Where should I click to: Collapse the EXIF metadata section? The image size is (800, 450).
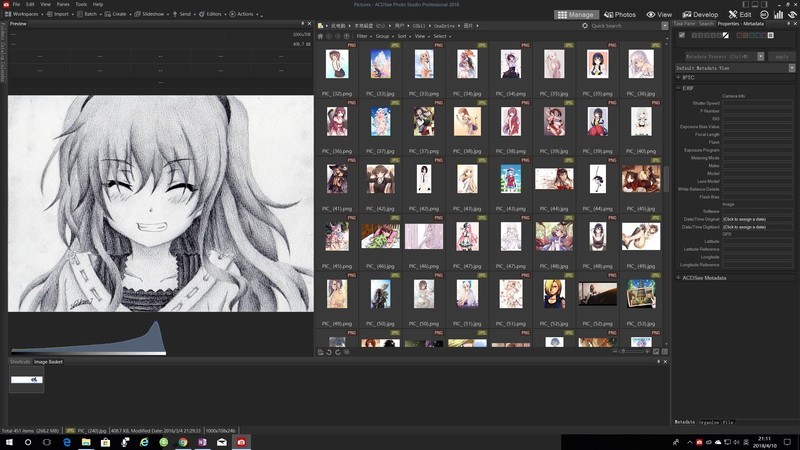pyautogui.click(x=688, y=88)
